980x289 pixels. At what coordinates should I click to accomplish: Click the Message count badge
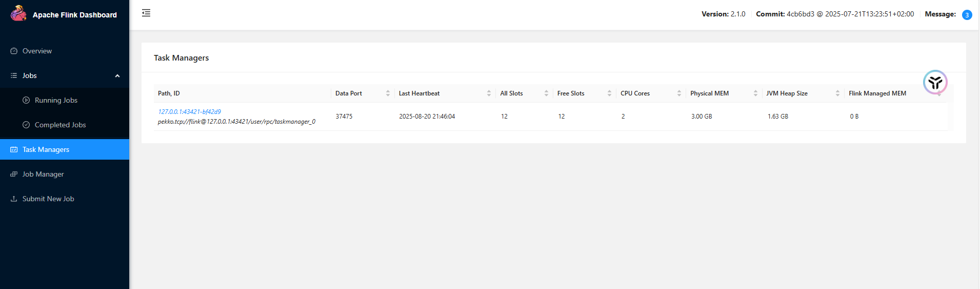point(967,15)
